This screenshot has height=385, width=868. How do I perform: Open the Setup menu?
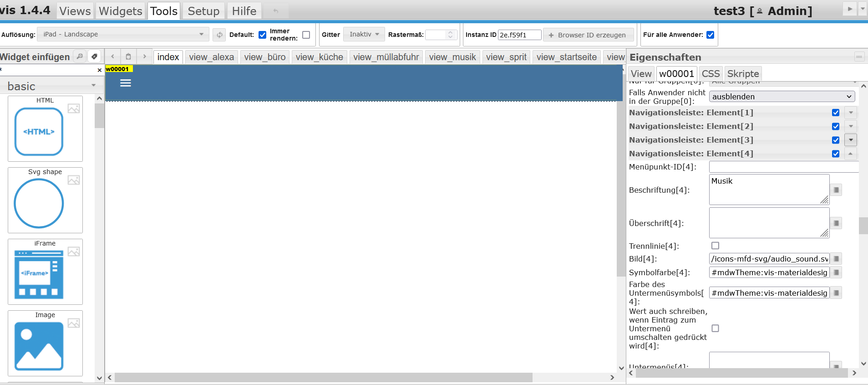(x=203, y=11)
